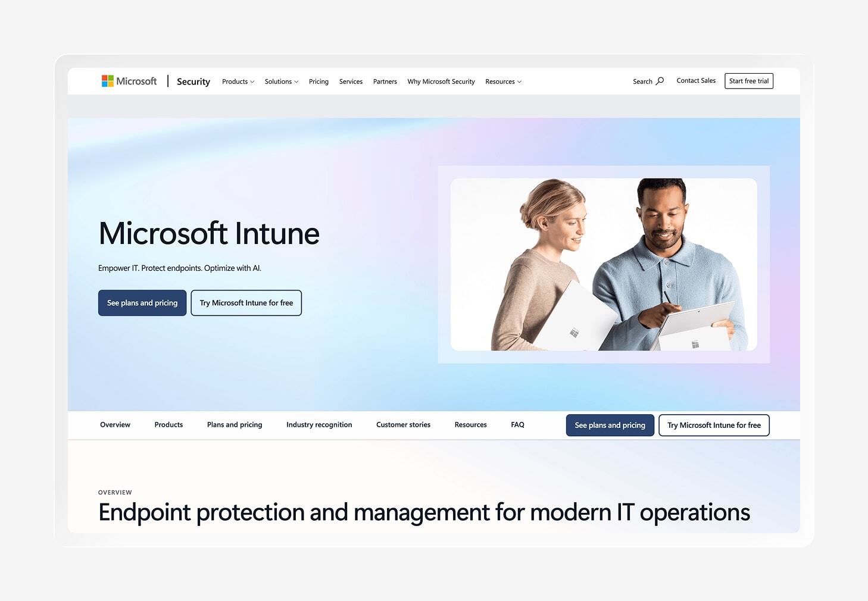Expand the Products dropdown in top navigation
The width and height of the screenshot is (868, 601).
(238, 82)
